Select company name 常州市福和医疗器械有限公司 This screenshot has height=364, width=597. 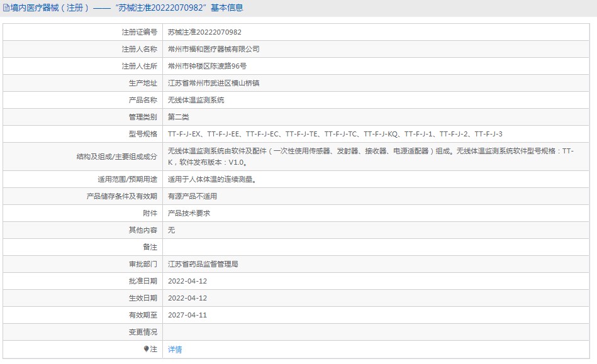[x=214, y=49]
